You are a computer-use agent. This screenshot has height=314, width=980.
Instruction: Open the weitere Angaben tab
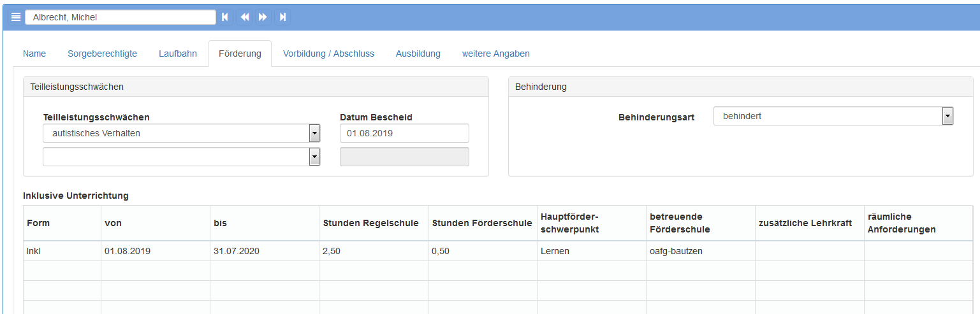[x=495, y=54]
